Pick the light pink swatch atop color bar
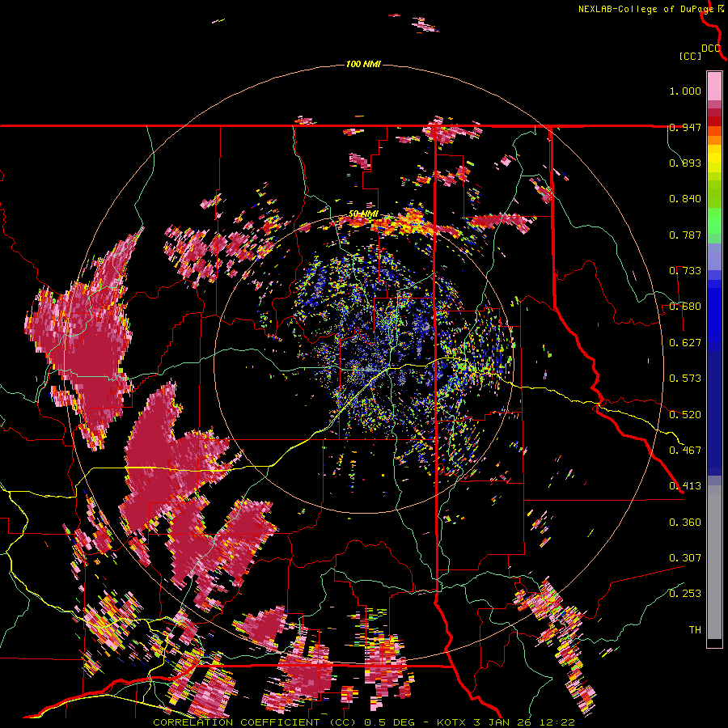 pos(714,86)
